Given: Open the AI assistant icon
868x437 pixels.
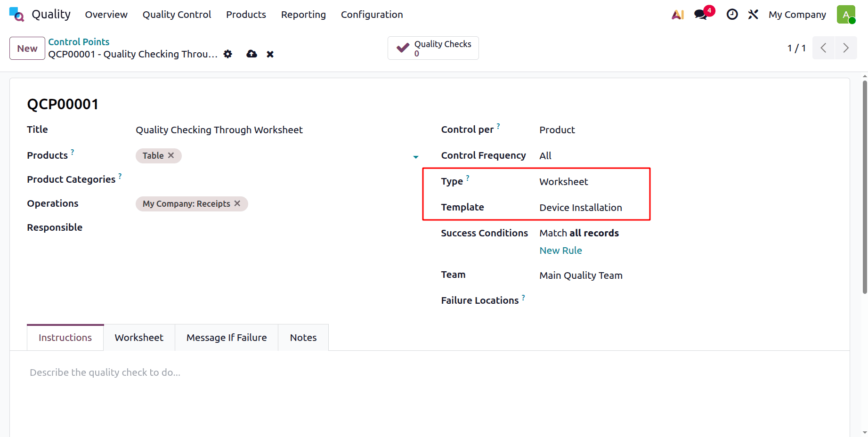Looking at the screenshot, I should 678,15.
